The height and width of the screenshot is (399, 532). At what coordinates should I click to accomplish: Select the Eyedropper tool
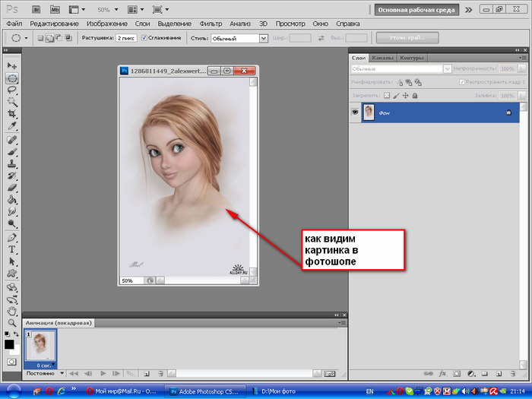coord(12,125)
